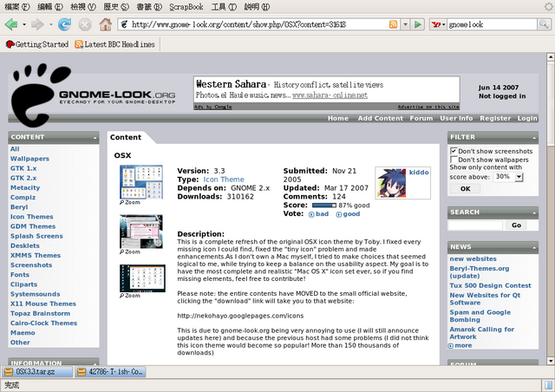This screenshot has height=392, width=555.
Task: Click the RSS feed icon in address bar
Action: click(x=393, y=24)
